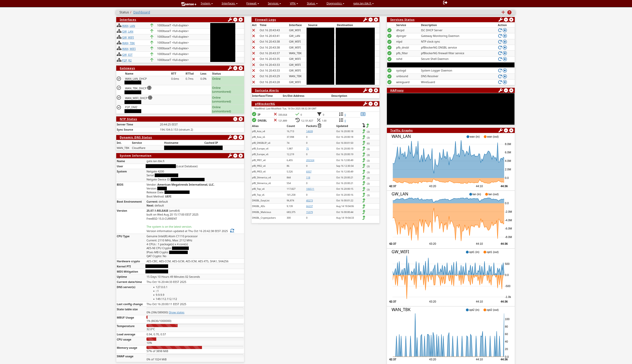Open Traffic Graphs widget wrench settings

coord(501,130)
